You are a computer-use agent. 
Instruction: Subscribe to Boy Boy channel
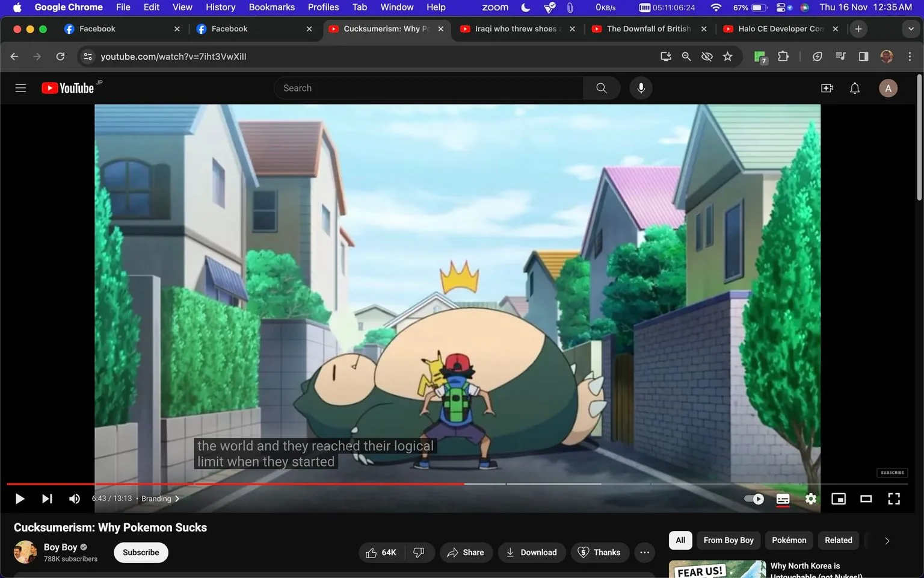140,552
